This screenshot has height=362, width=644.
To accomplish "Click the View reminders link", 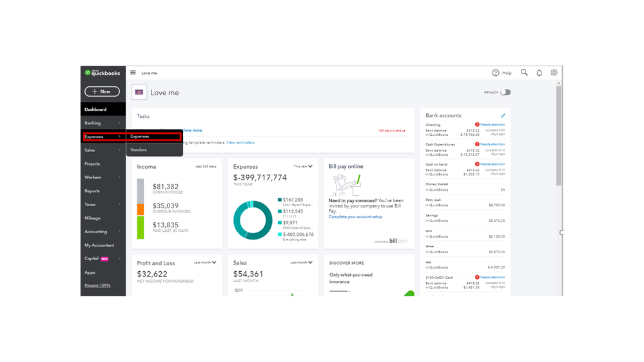I will pos(240,142).
